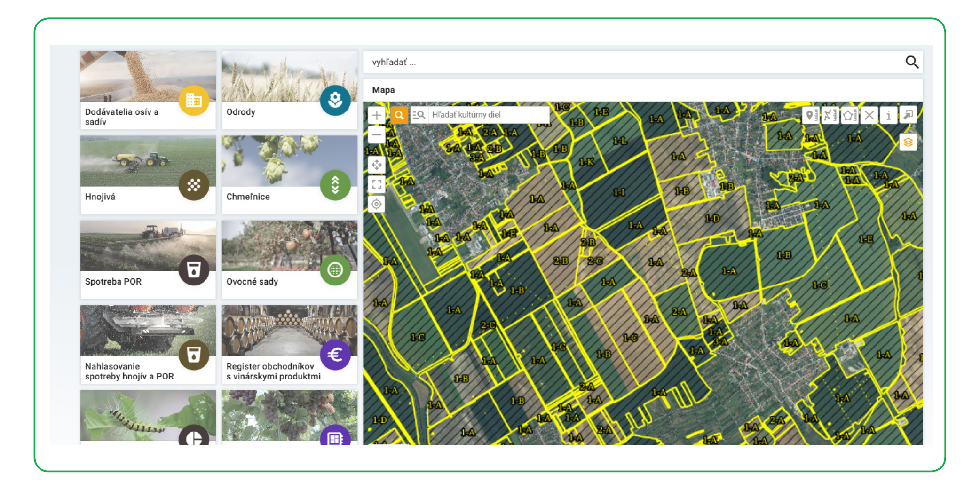Select the polygon area measure tool
This screenshot has width=980, height=490.
[849, 115]
